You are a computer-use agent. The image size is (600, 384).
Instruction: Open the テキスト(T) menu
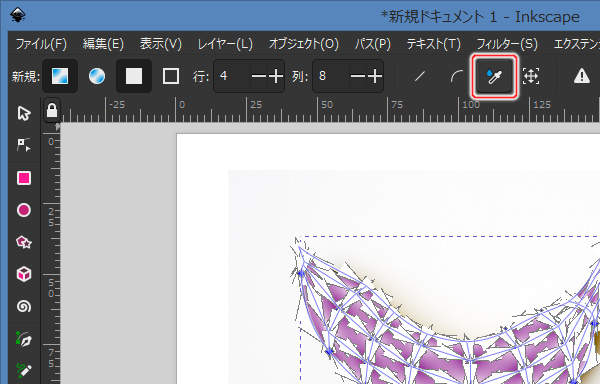pos(434,44)
